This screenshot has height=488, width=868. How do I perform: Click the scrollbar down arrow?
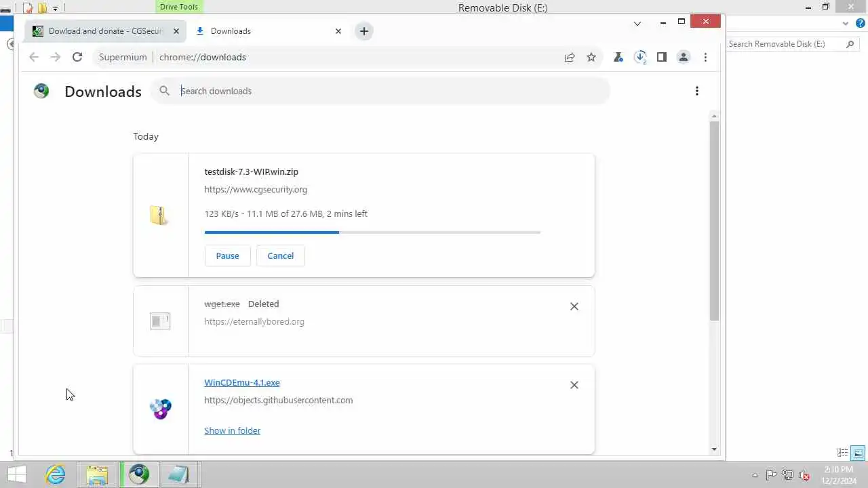[714, 449]
